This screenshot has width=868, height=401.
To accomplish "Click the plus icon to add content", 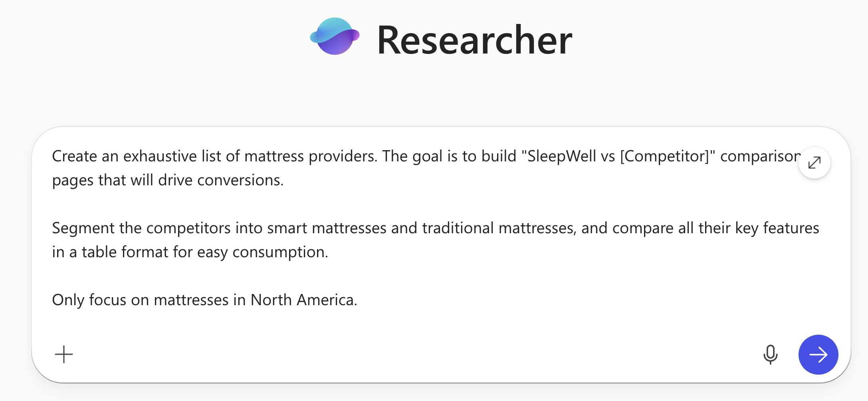I will click(64, 354).
